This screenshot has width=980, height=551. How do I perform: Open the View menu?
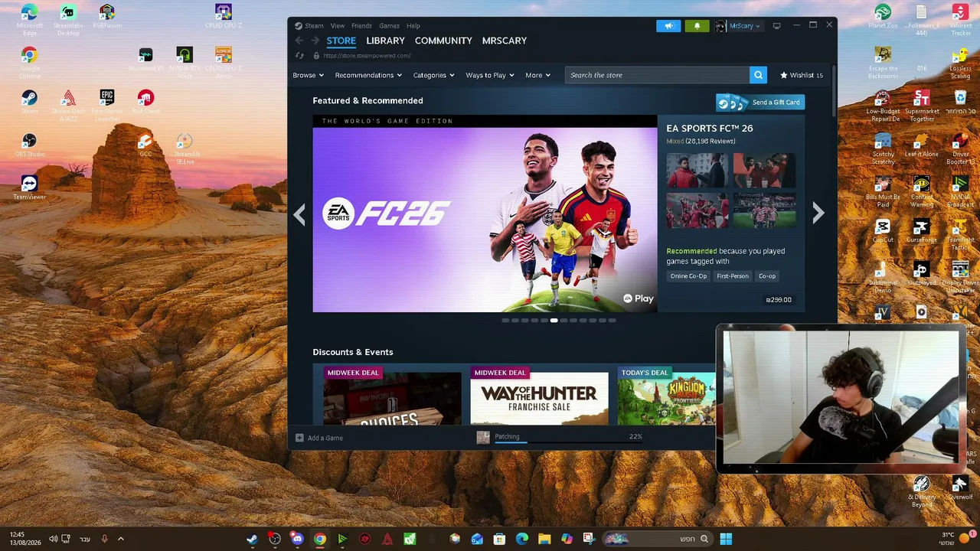click(x=338, y=26)
